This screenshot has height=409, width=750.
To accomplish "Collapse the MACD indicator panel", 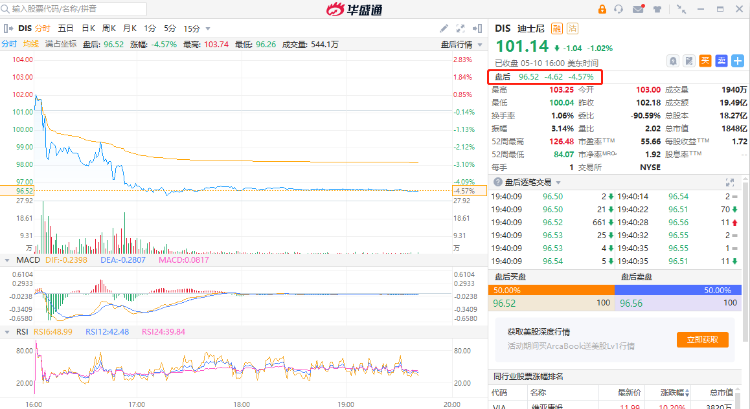I will (x=7, y=260).
